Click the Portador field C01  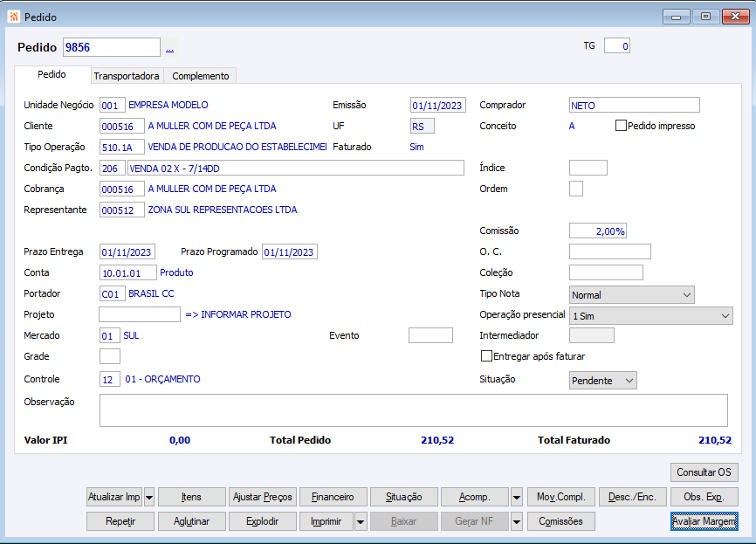click(x=113, y=293)
